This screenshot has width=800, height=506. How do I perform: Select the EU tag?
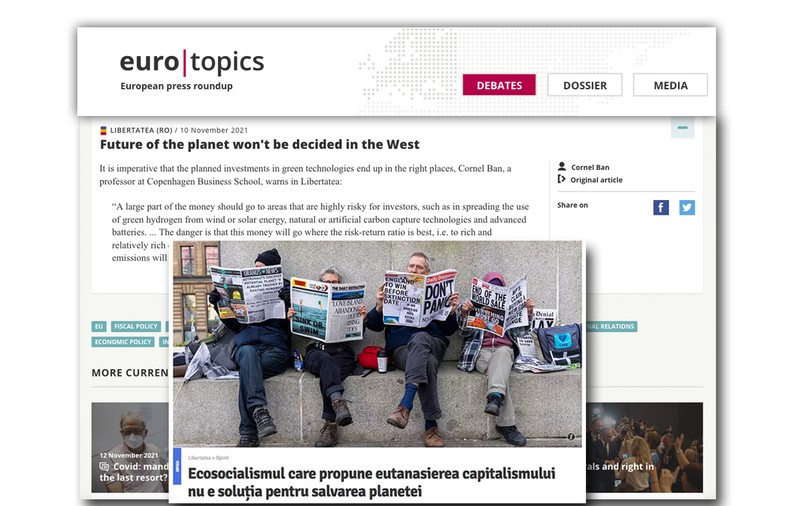(99, 326)
